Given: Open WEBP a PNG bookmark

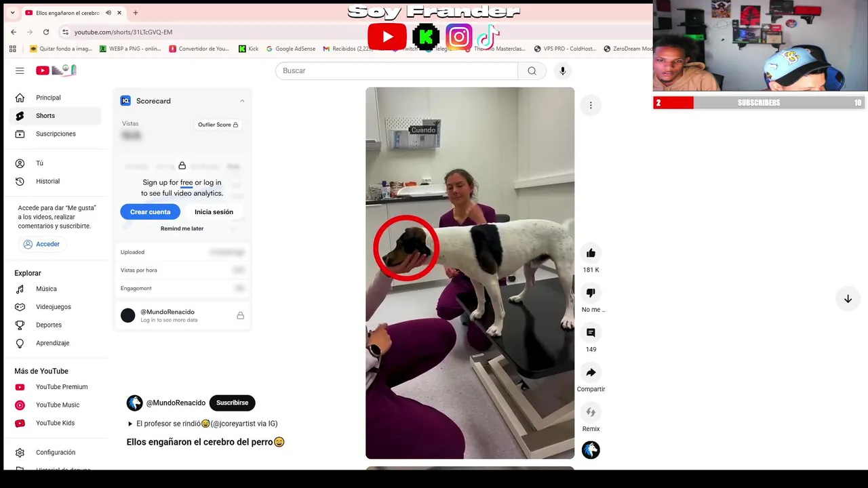Looking at the screenshot, I should click(x=130, y=49).
